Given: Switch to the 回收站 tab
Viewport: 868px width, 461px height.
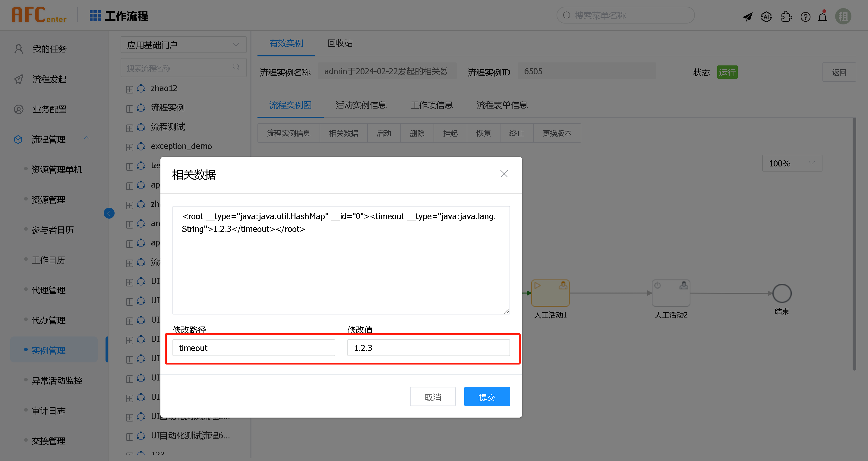Looking at the screenshot, I should tap(340, 43).
